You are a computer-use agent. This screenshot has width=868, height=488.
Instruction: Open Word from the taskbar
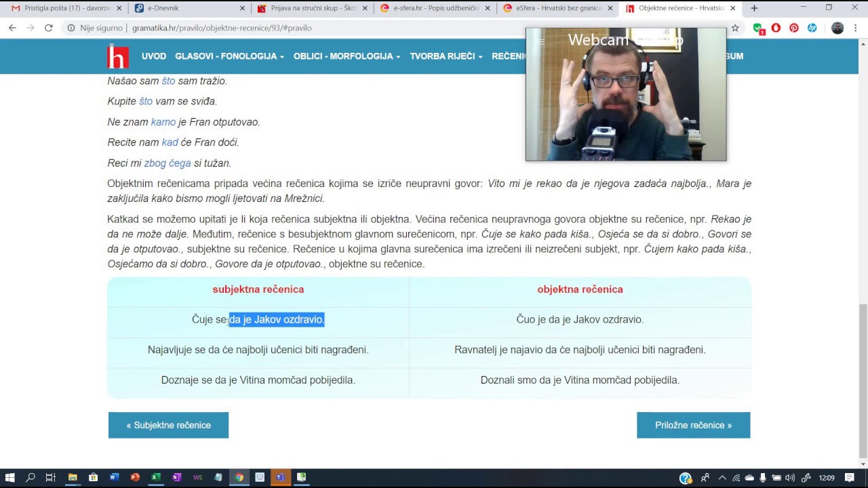click(114, 477)
